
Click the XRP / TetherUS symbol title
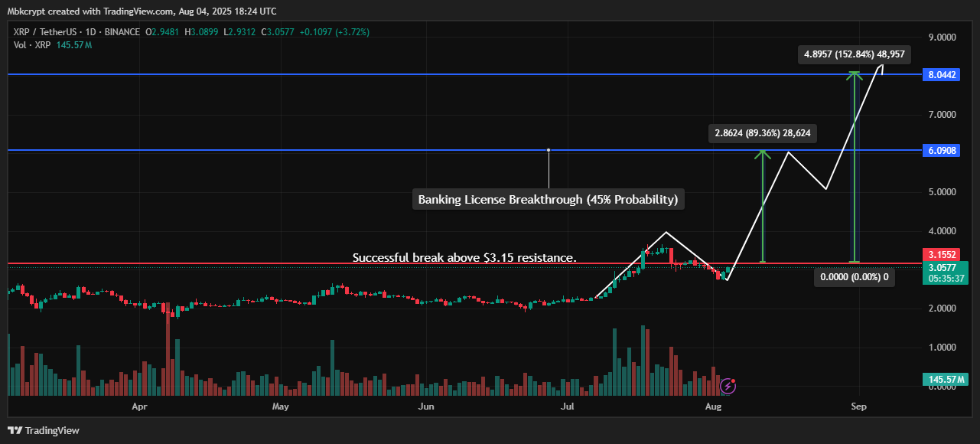click(x=45, y=32)
